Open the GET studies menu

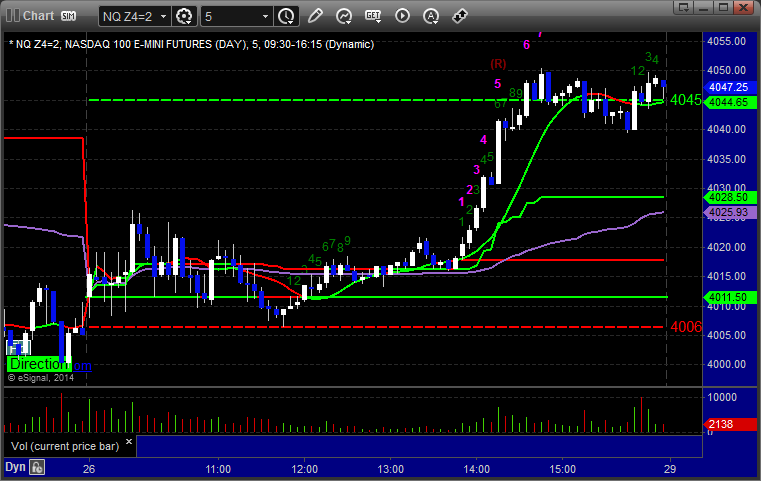click(x=373, y=16)
